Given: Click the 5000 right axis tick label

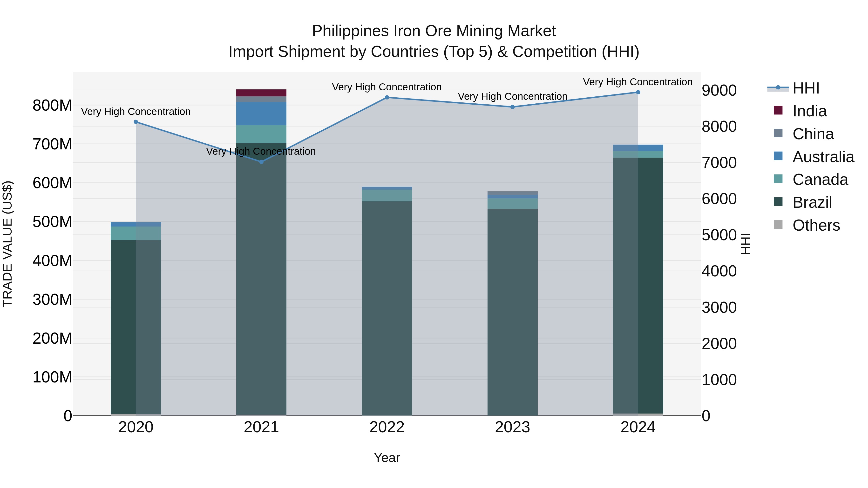Looking at the screenshot, I should (x=719, y=235).
